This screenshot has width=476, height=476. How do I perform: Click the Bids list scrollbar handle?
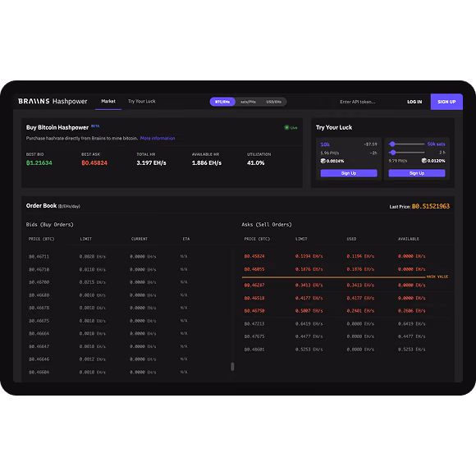tap(232, 366)
